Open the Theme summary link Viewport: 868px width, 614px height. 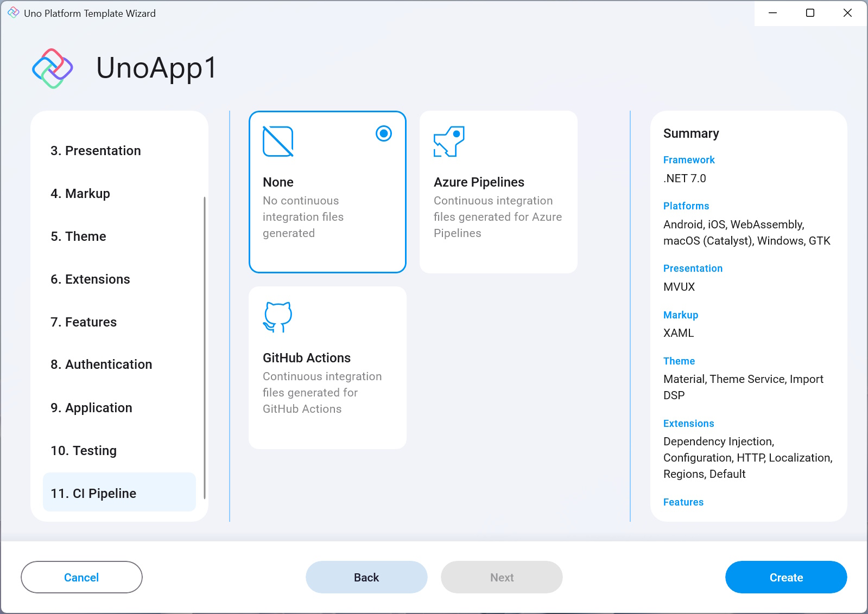[x=679, y=361]
